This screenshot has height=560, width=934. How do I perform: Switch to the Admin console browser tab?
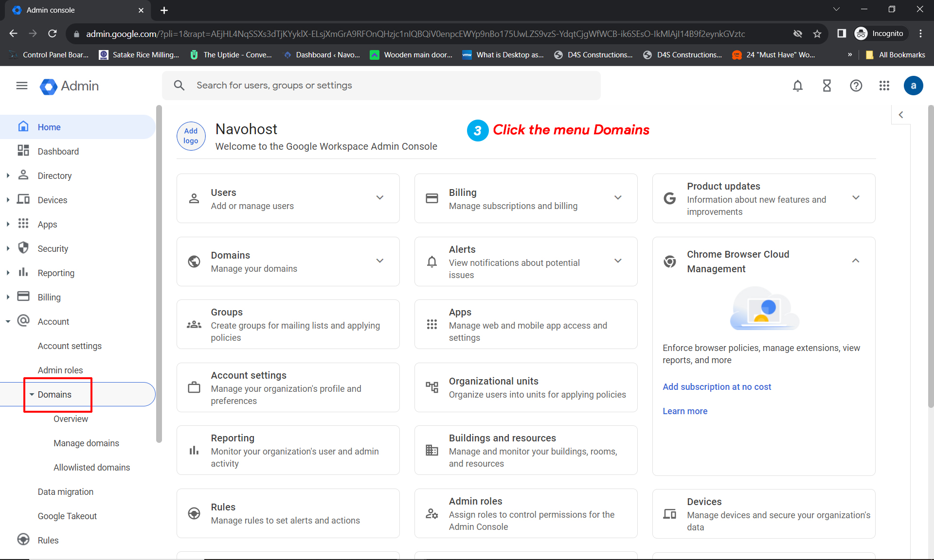click(68, 10)
